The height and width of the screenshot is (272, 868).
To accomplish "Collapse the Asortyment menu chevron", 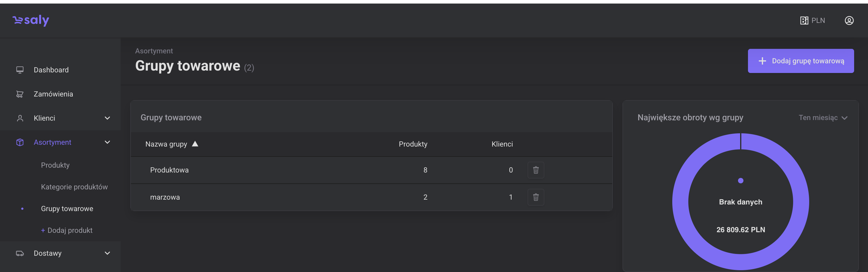I will pyautogui.click(x=107, y=142).
